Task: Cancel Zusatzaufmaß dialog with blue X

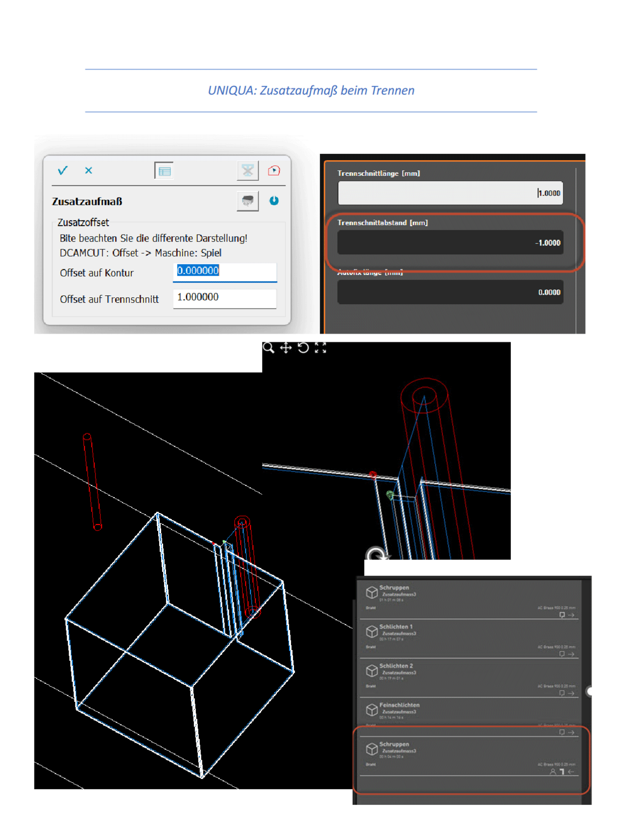Action: [x=89, y=170]
